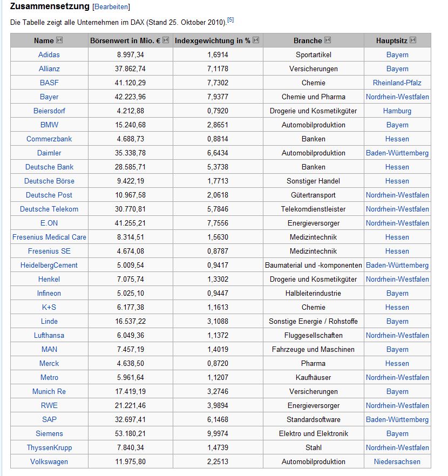Select the Zusammensetzung section heading

coord(50,6)
